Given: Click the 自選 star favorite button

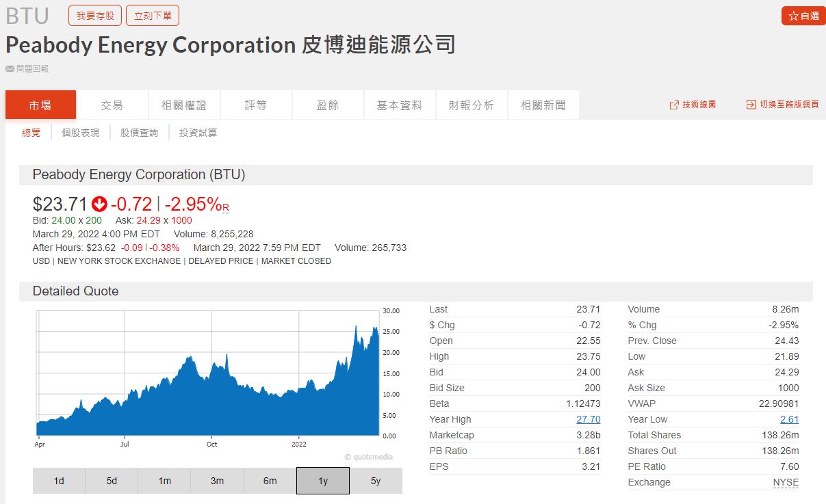Looking at the screenshot, I should [x=803, y=16].
